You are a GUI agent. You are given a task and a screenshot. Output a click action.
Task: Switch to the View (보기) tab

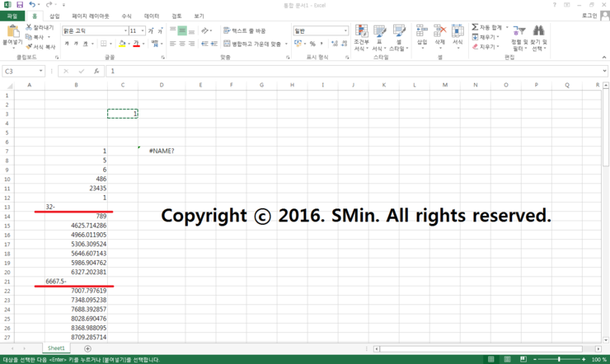coord(199,16)
